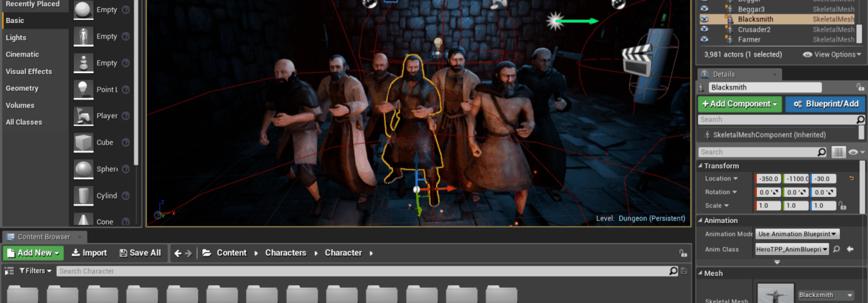The image size is (868, 303).
Task: Click the Empty Actor sphere icon
Action: 85,10
